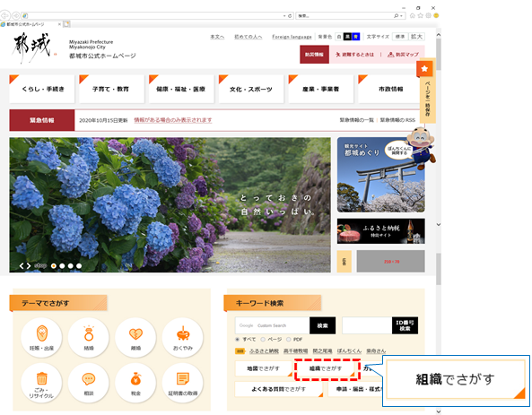Show next slide with right arrow

pyautogui.click(x=29, y=266)
